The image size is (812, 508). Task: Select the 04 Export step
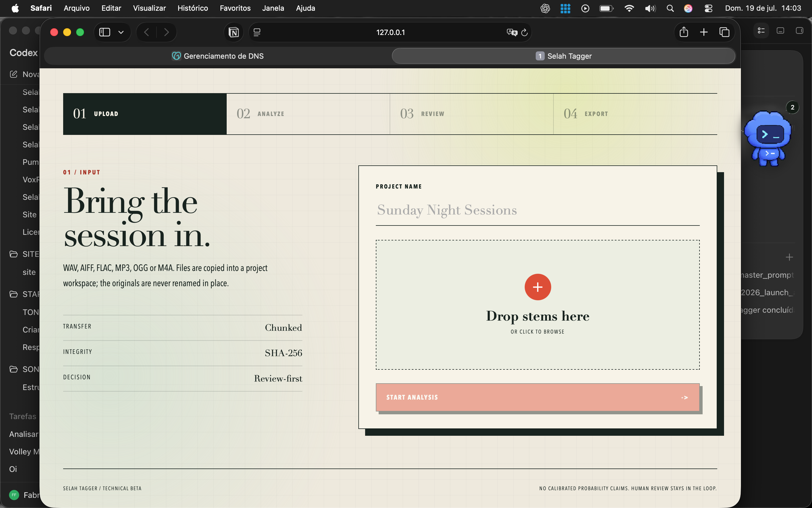[x=635, y=114]
